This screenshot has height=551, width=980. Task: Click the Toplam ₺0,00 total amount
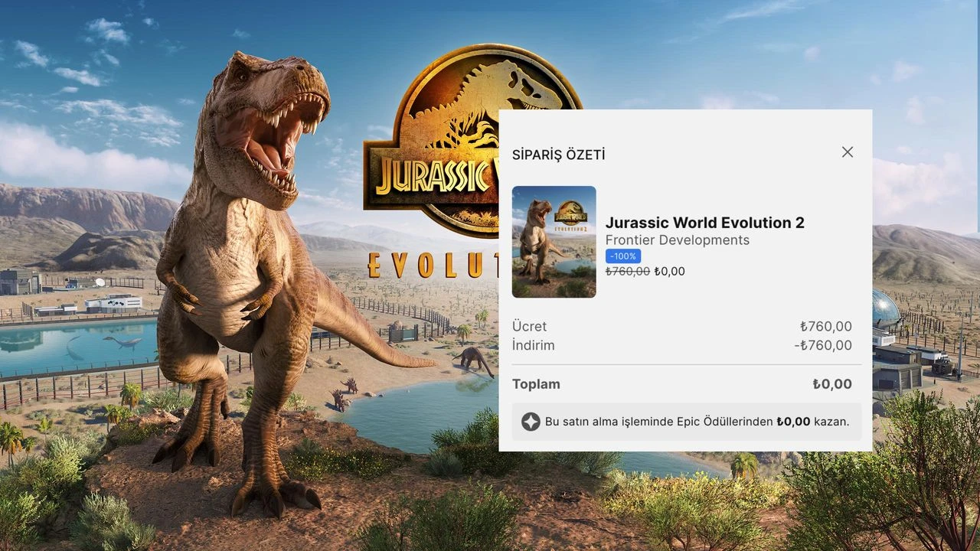click(831, 384)
